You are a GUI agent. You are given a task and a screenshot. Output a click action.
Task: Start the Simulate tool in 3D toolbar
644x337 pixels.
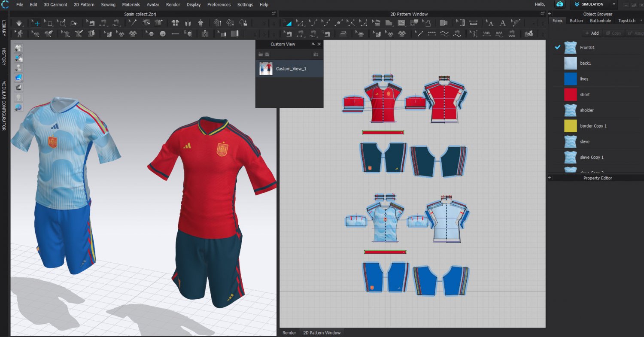(x=19, y=23)
